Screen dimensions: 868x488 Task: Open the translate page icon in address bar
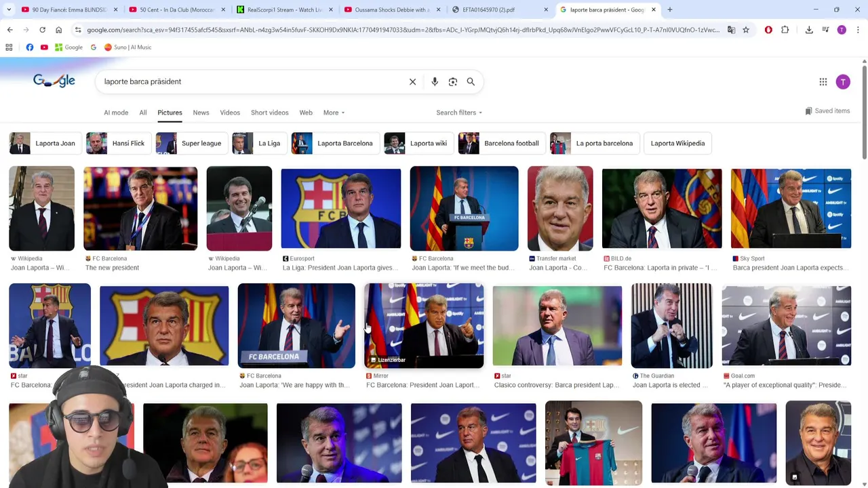coord(731,30)
